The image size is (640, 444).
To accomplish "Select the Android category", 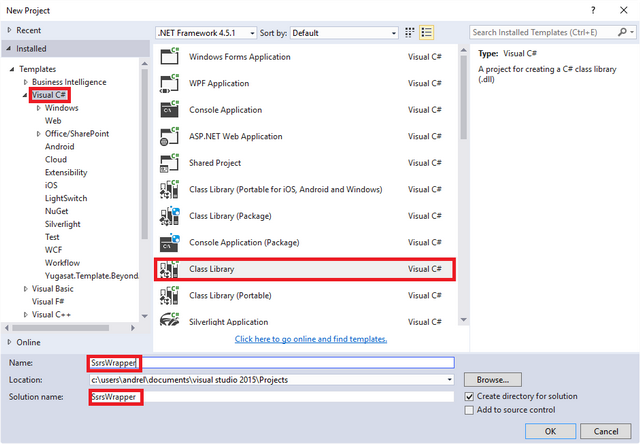I will pyautogui.click(x=60, y=147).
